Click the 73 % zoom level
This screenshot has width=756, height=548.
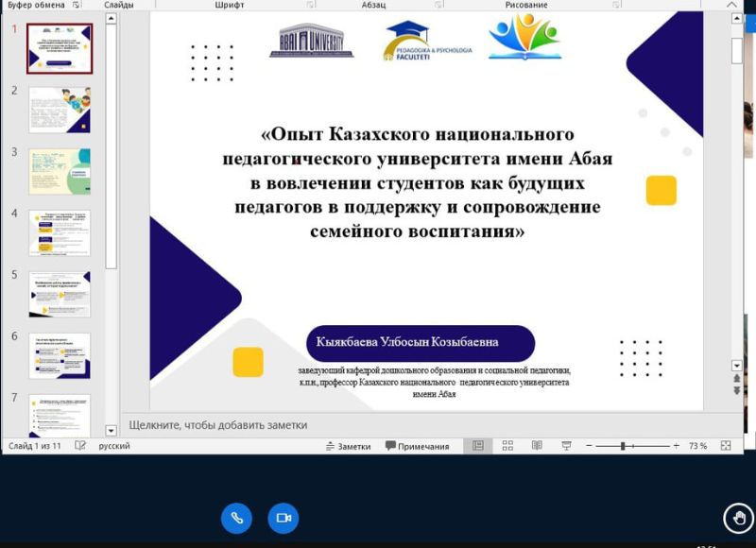697,446
